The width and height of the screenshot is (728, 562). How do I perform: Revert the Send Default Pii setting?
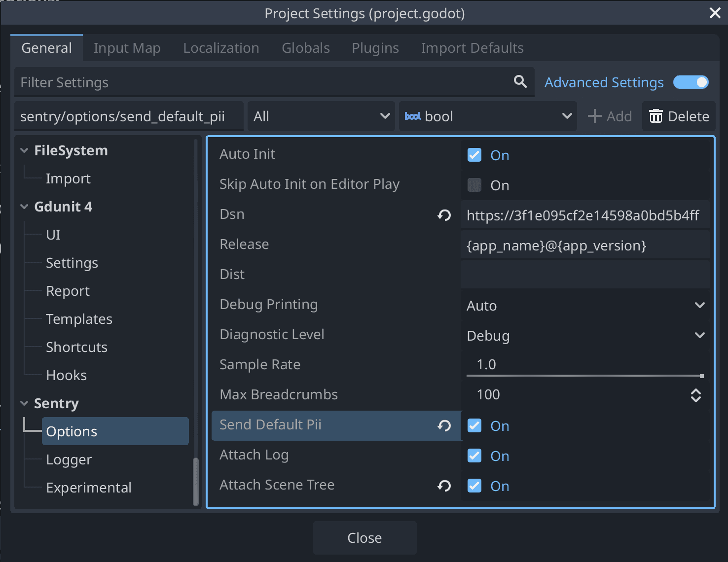444,425
